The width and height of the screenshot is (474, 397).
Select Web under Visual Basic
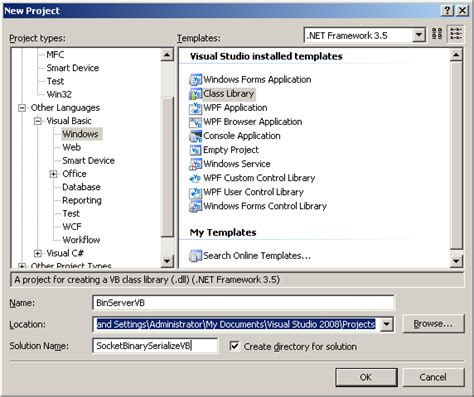click(x=71, y=147)
